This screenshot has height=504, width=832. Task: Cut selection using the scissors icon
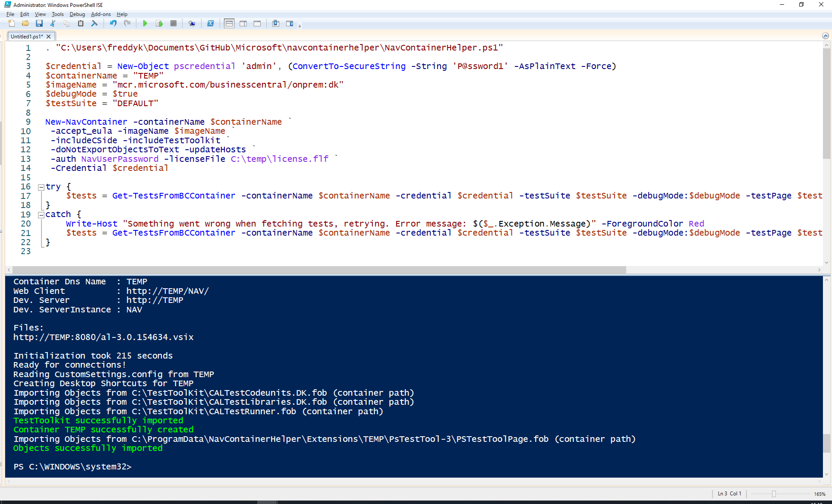(x=53, y=23)
